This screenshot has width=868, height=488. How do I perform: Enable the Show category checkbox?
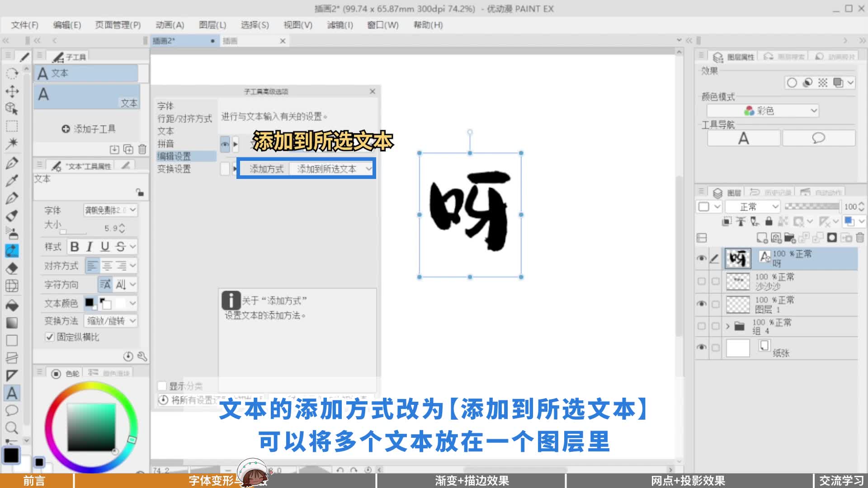coord(162,386)
